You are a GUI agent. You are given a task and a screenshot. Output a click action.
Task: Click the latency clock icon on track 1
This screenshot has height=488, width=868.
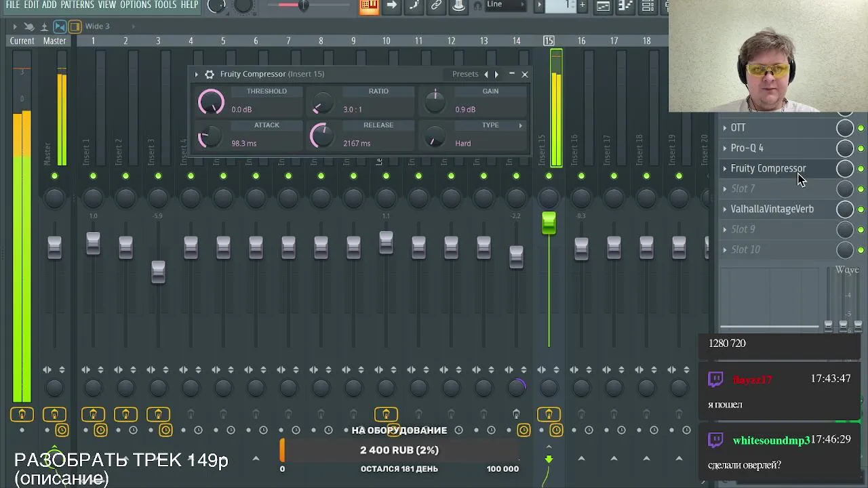pyautogui.click(x=100, y=430)
